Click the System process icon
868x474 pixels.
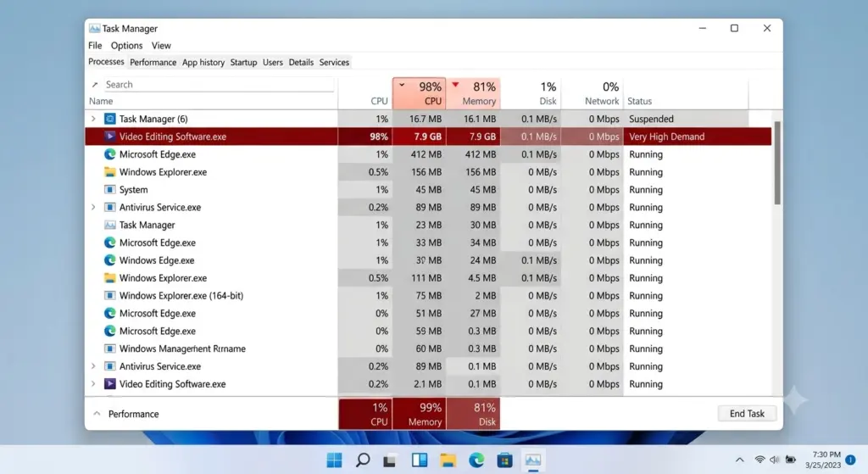point(109,189)
